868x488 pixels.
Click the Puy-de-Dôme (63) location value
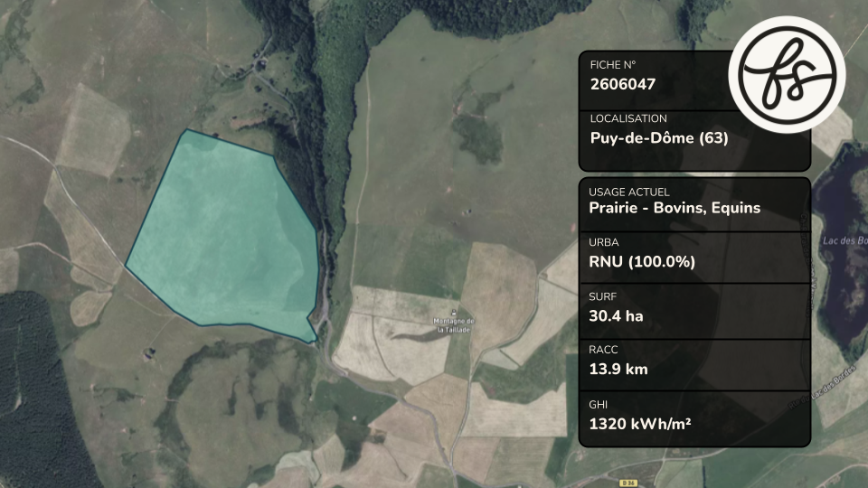tap(659, 137)
